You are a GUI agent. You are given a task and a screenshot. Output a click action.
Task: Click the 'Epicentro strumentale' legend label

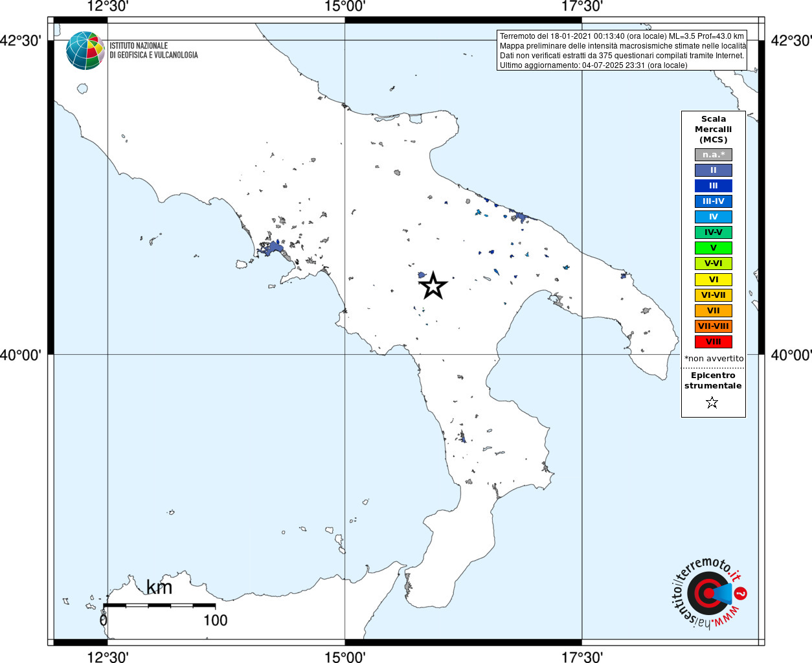pos(713,381)
